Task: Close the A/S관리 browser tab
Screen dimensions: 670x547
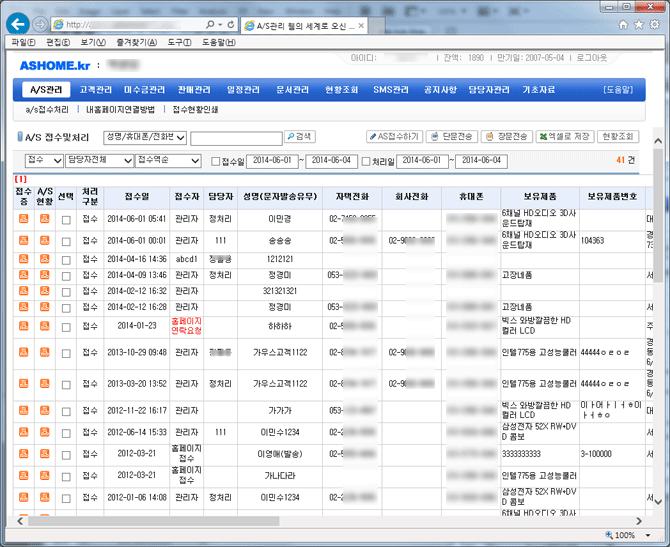Action: coord(361,26)
